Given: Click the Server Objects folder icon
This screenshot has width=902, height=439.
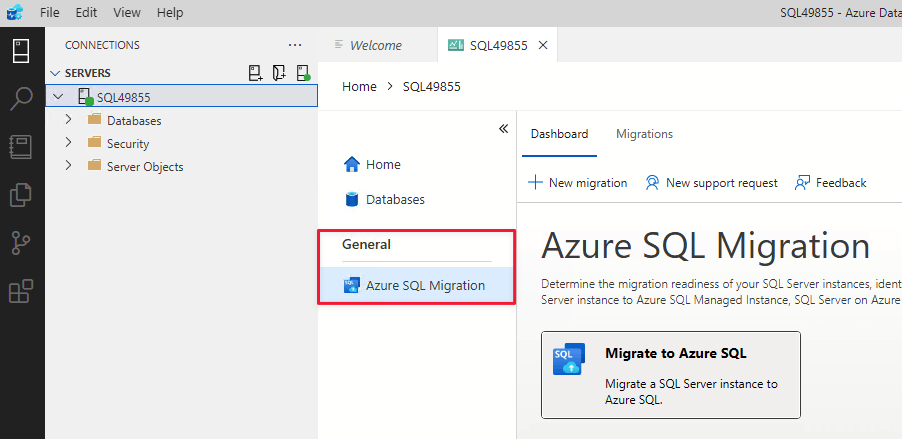Looking at the screenshot, I should [x=94, y=166].
